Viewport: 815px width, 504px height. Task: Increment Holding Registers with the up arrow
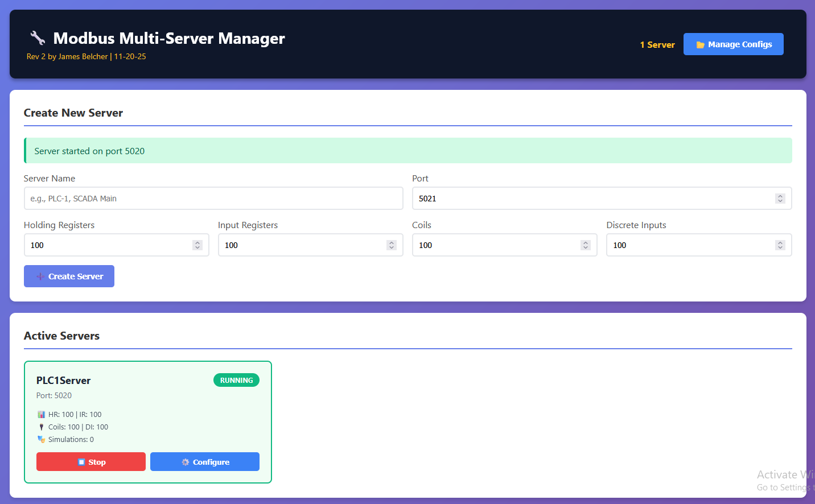[197, 243]
